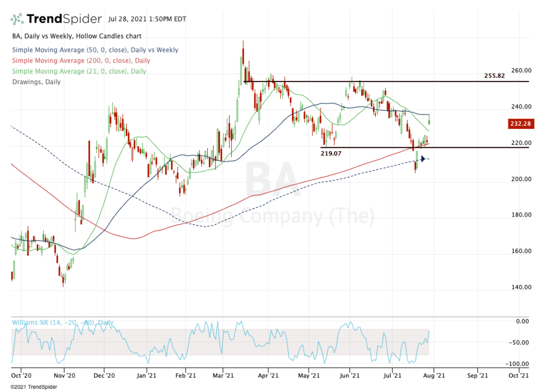Open the BA, Daily vs Weekly chart title
Viewport: 545px width, 392px height.
coord(76,36)
